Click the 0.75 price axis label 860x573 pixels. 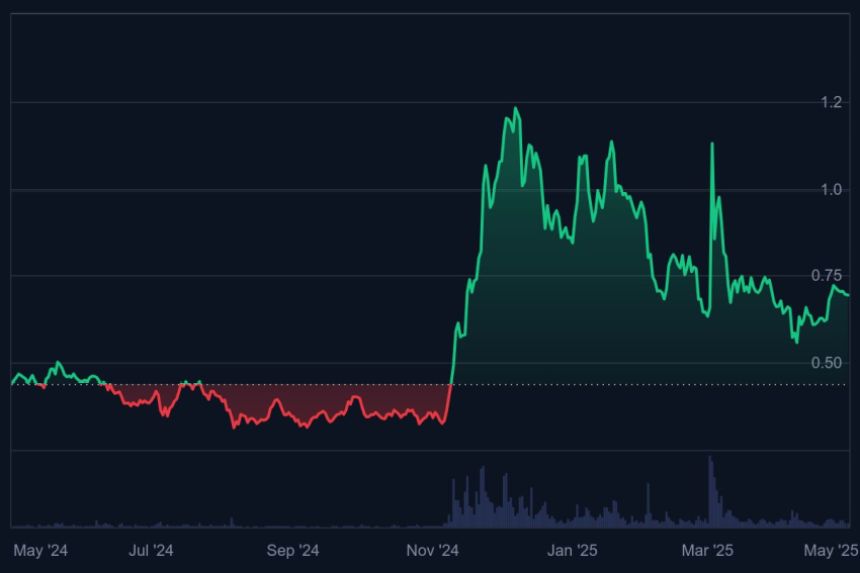(827, 275)
